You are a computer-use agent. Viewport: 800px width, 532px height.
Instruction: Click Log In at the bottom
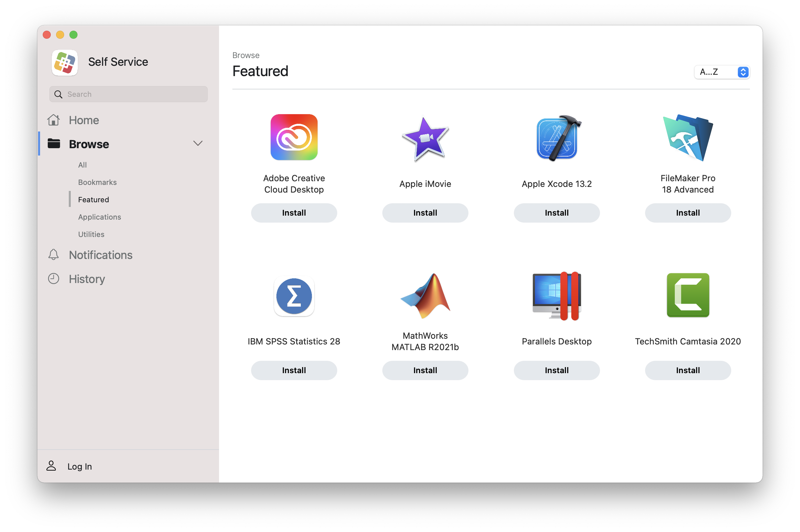click(79, 466)
